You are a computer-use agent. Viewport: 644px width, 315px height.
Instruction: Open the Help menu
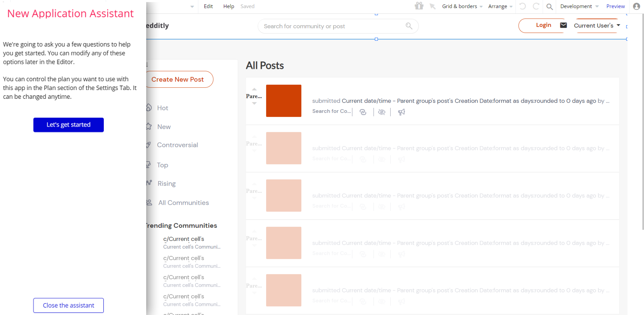pyautogui.click(x=228, y=6)
